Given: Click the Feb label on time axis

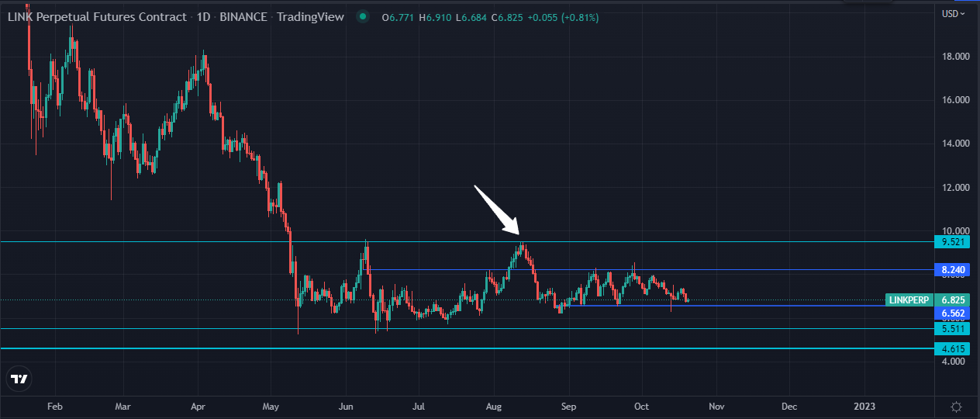Looking at the screenshot, I should click(54, 406).
